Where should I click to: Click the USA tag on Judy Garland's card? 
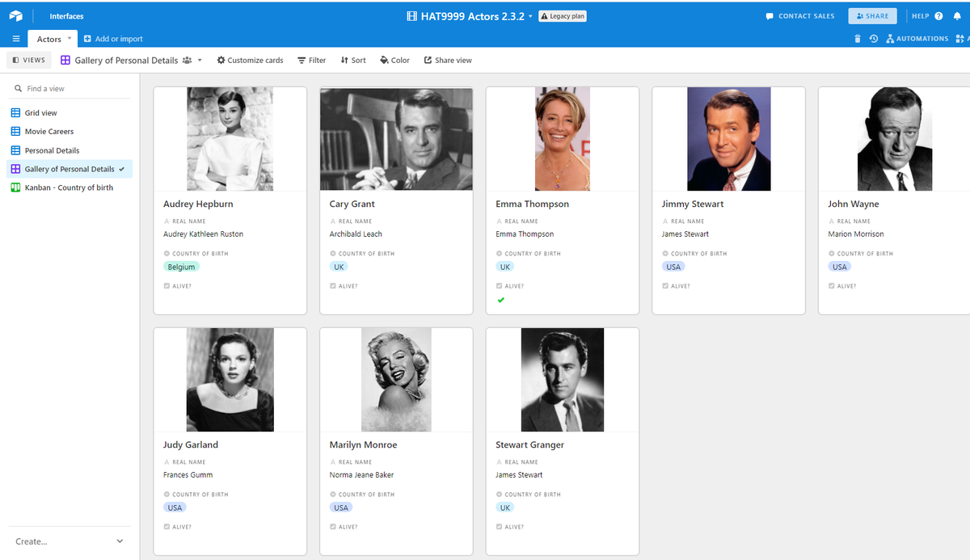pyautogui.click(x=175, y=507)
